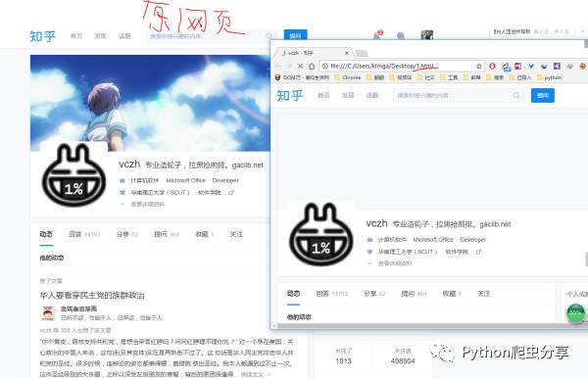
Task: Open the QQ技巧 bookmark
Action: pos(302,77)
